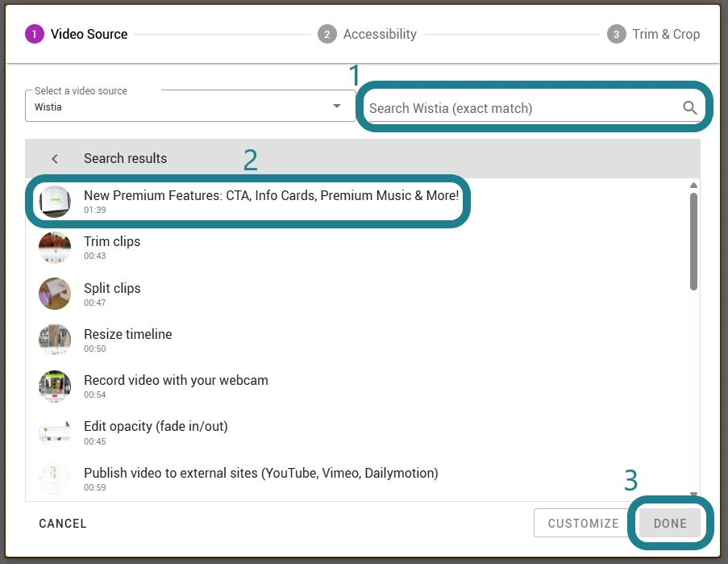Open the CUSTOMIZE options
Screen dimensions: 728x564
pyautogui.click(x=583, y=523)
